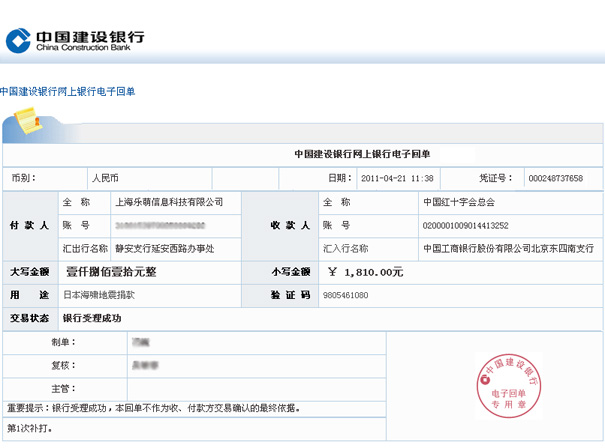Select the receiving bank 中国工商银行股份有限公司北京东四南支行
This screenshot has width=605, height=448.
[509, 249]
